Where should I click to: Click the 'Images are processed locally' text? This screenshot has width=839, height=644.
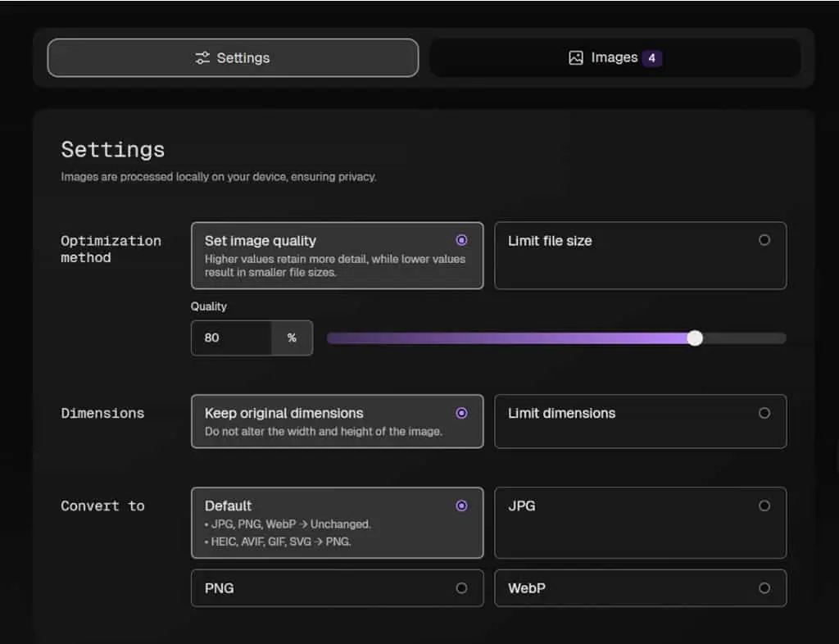point(218,177)
